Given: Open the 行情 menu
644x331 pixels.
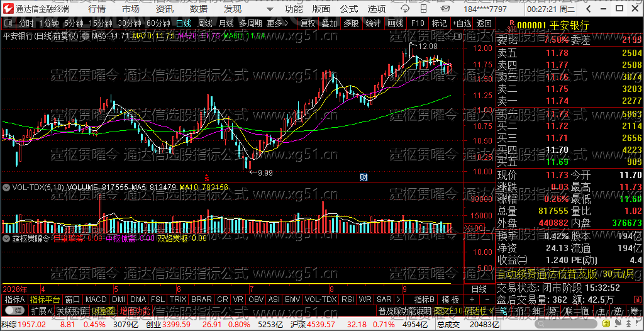Looking at the screenshot, I should 96,9.
